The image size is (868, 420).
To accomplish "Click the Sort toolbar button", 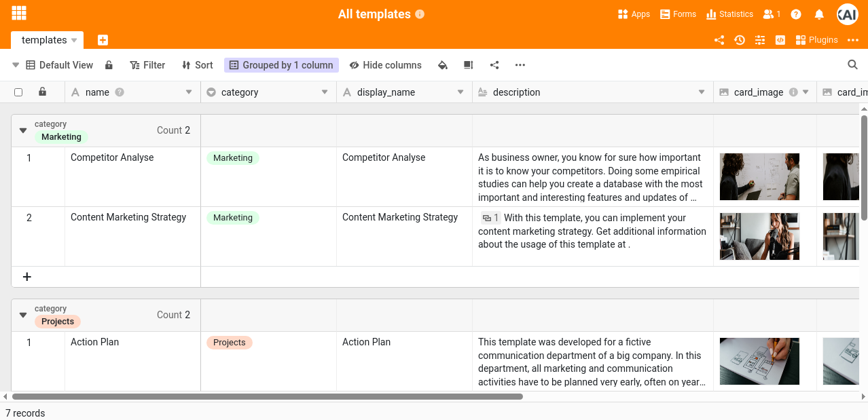I will pos(198,65).
